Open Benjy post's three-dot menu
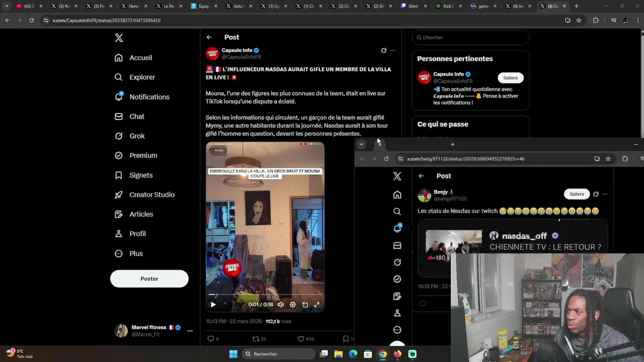The width and height of the screenshot is (644, 362). click(x=605, y=194)
